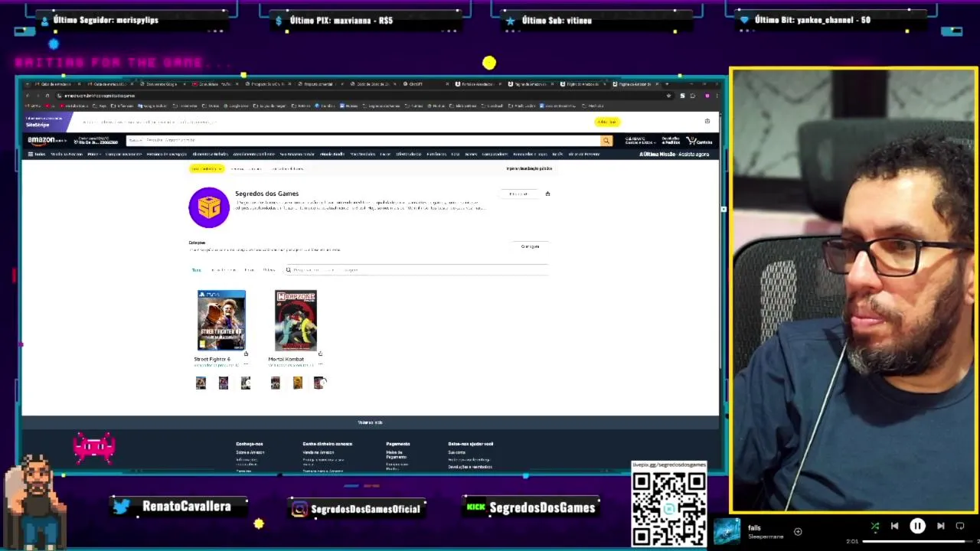Click yellow middle thumbnail under Mortal Kombat

(298, 383)
